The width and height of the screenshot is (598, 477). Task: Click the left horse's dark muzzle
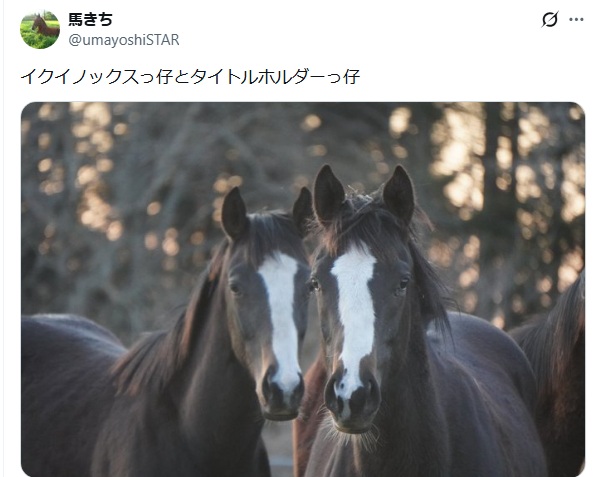(x=282, y=400)
